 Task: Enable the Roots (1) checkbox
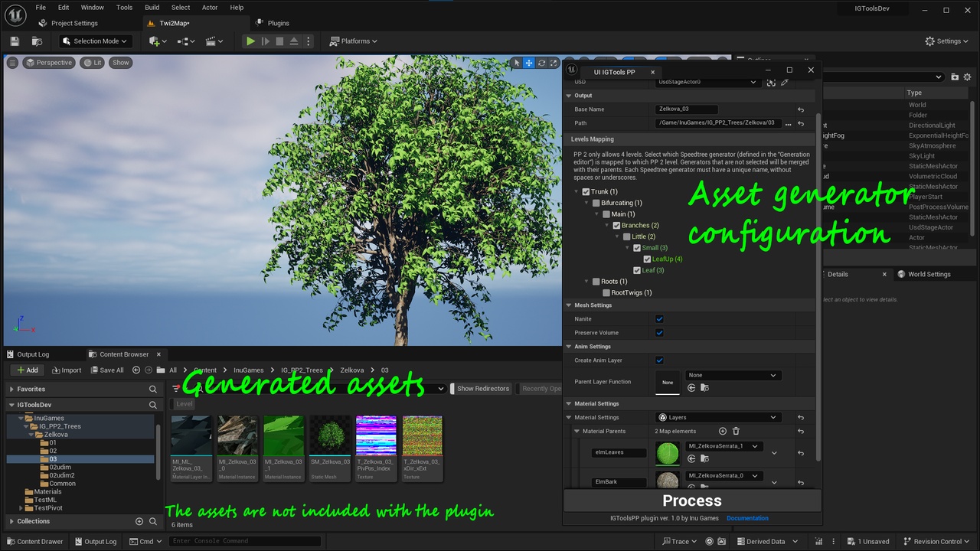coord(596,282)
